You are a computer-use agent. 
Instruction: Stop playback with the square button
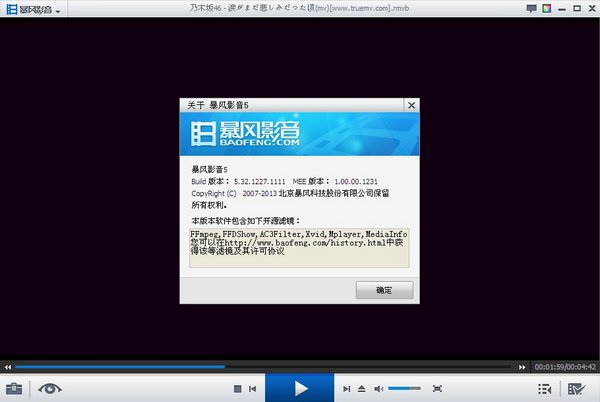[237, 389]
